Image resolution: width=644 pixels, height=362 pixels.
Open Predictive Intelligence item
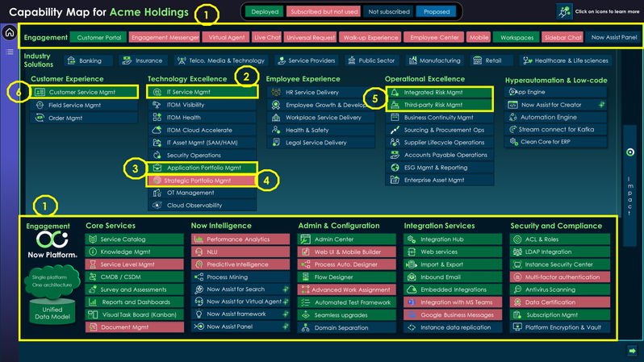[x=240, y=264]
